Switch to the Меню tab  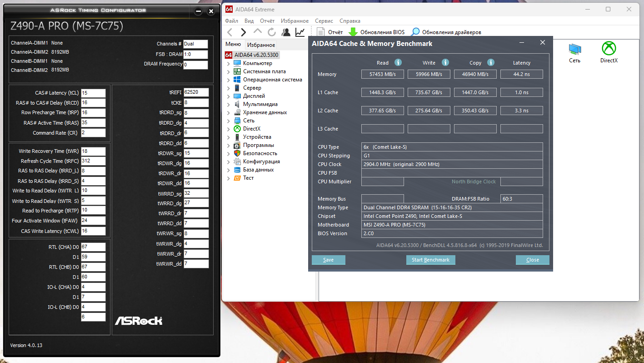tap(233, 45)
